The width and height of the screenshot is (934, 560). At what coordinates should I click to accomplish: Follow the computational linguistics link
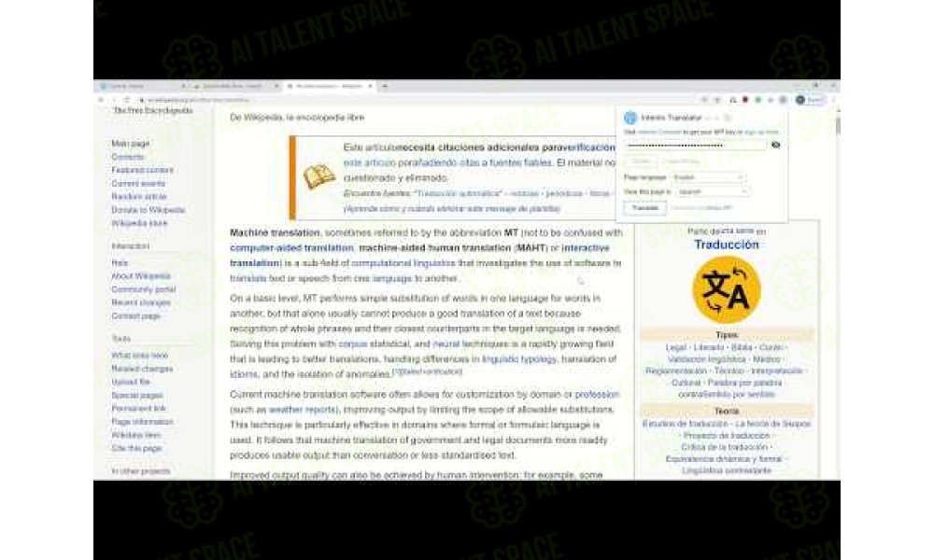(x=403, y=263)
